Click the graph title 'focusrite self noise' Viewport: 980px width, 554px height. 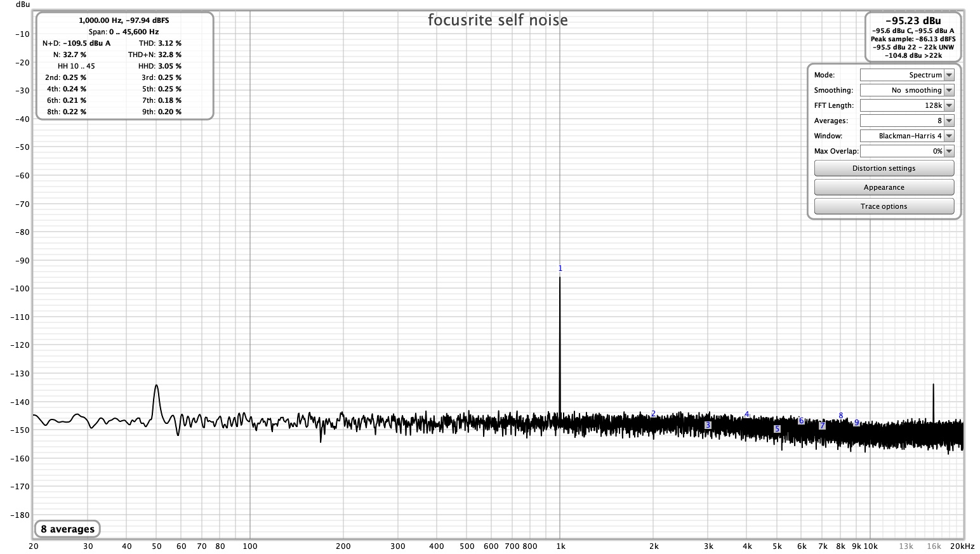[x=498, y=20]
